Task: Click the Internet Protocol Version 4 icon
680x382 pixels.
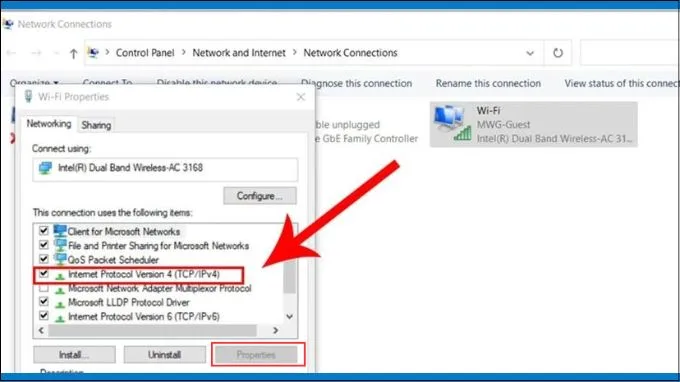Action: 60,275
